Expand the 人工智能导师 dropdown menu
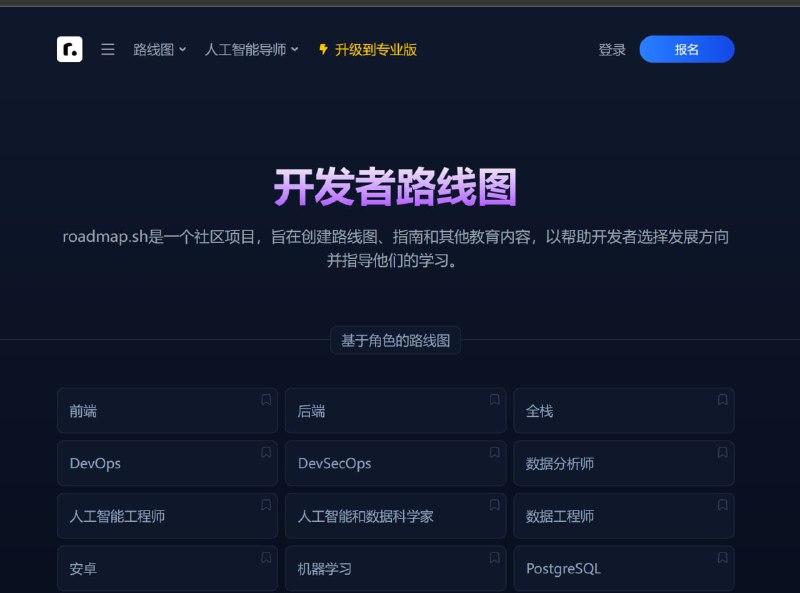This screenshot has width=800, height=593. click(x=252, y=50)
